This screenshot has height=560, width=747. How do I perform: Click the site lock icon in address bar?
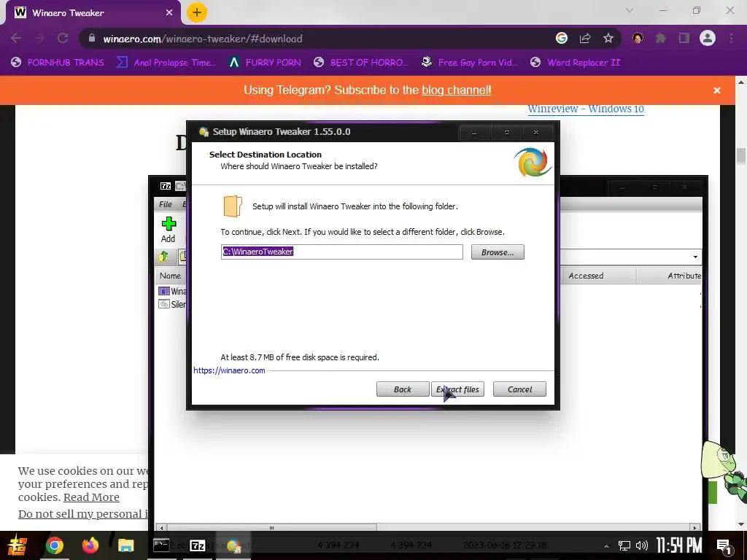pyautogui.click(x=92, y=38)
